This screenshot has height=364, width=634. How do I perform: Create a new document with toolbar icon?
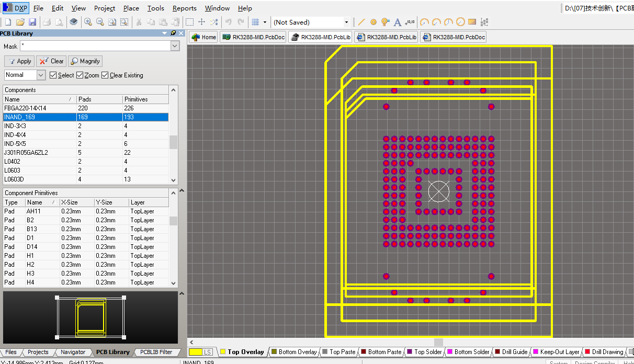pyautogui.click(x=8, y=22)
